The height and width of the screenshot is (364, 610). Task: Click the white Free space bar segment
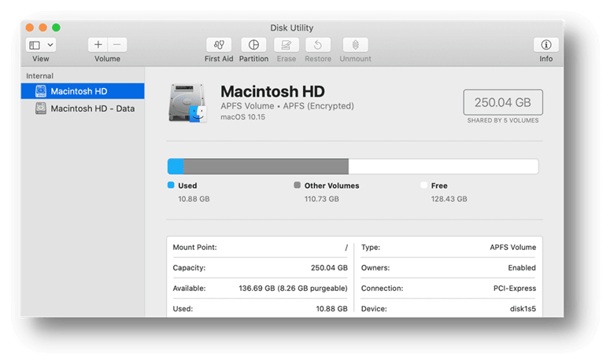coord(443,166)
